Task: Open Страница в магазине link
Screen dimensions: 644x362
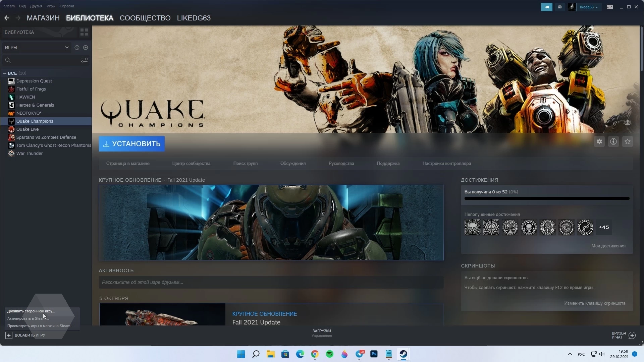Action: [128, 164]
